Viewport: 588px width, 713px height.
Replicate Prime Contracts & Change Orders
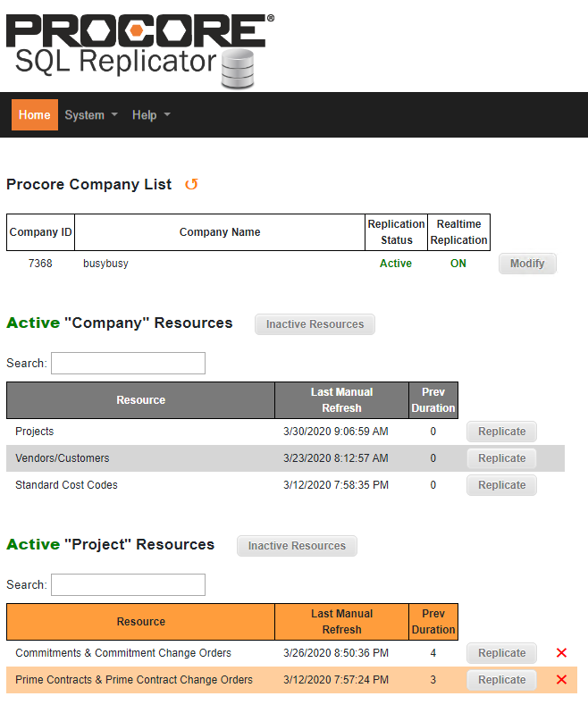tap(501, 680)
